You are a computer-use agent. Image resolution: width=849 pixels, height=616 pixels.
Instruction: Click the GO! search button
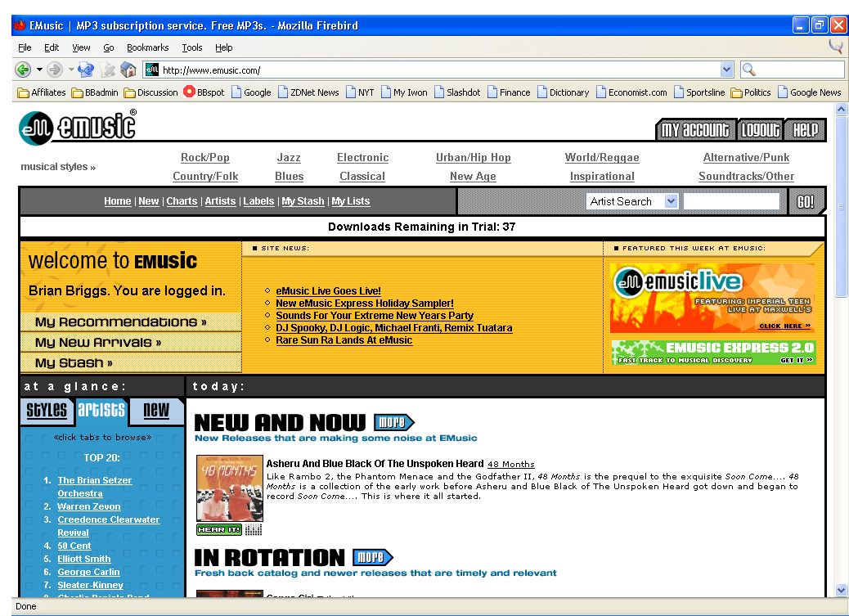pos(806,201)
